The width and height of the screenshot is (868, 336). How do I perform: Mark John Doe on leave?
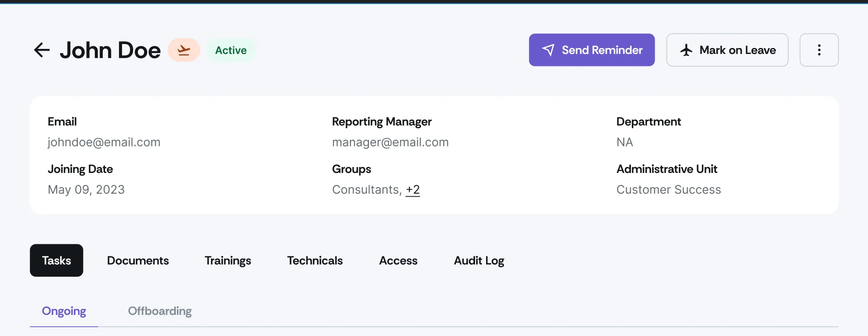(x=727, y=50)
